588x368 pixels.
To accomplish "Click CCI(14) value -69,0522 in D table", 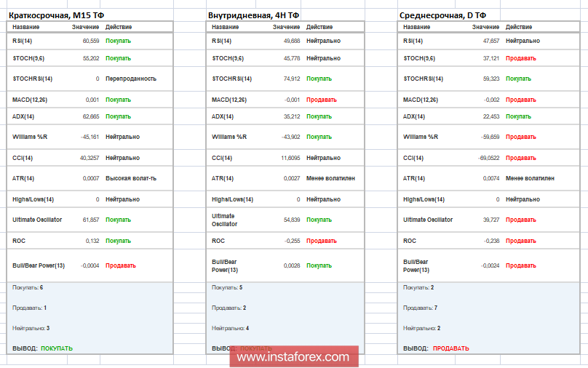I will pyautogui.click(x=489, y=158).
